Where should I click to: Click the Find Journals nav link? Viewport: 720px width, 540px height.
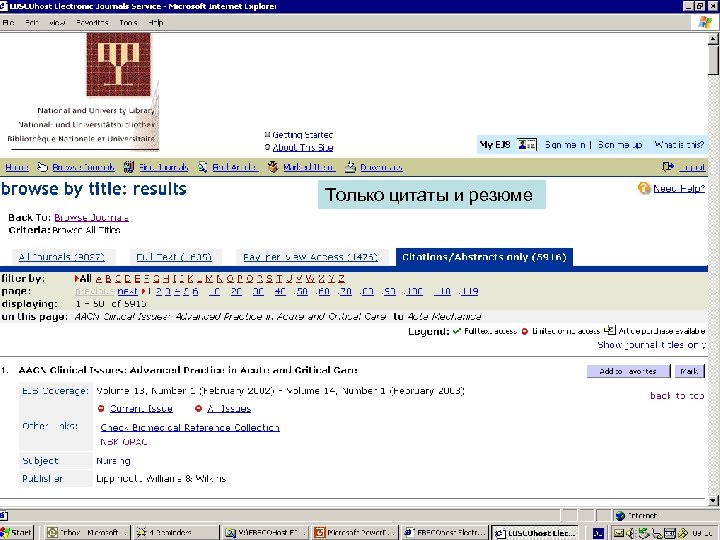pos(164,167)
